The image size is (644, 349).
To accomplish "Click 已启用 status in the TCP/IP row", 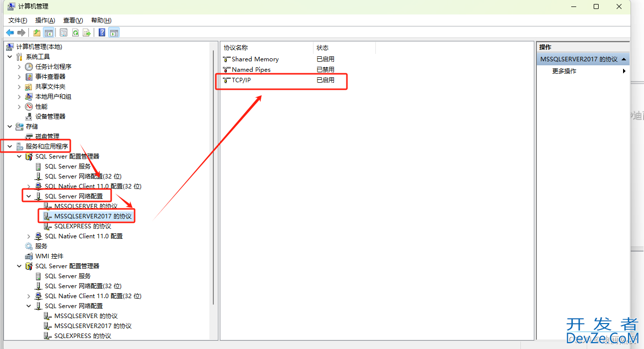I will (x=325, y=80).
